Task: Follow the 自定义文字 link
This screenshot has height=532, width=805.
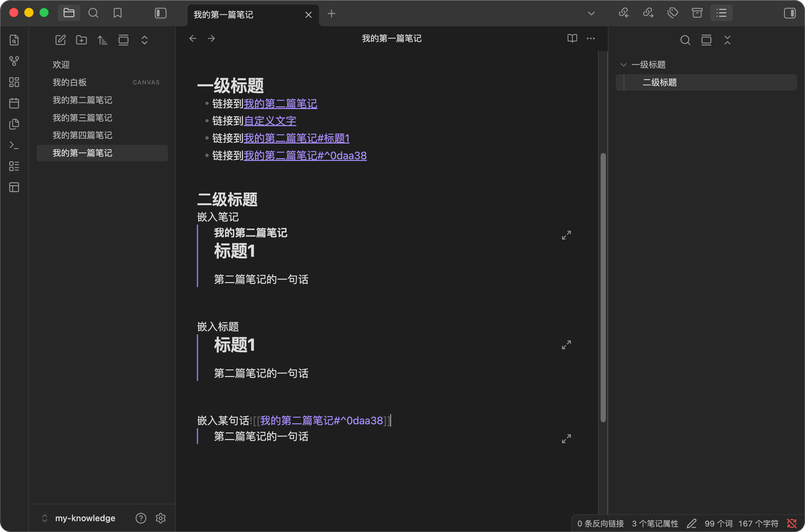Action: 270,121
